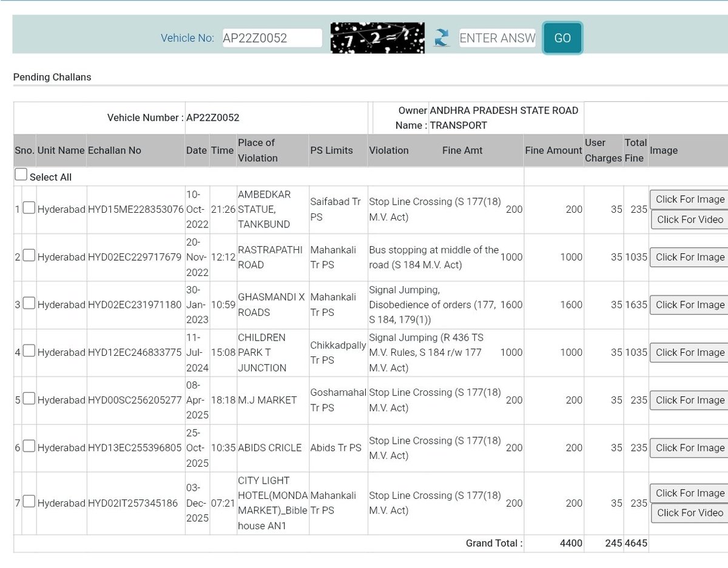The width and height of the screenshot is (728, 568).
Task: Select challan HYD02EC229717679 checkbox
Action: tap(29, 255)
